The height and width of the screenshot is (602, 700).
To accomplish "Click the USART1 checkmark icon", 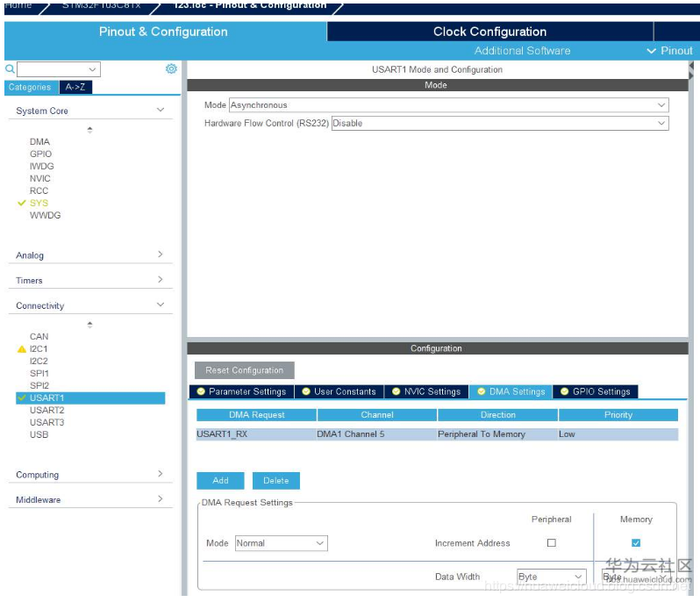I will (x=21, y=398).
